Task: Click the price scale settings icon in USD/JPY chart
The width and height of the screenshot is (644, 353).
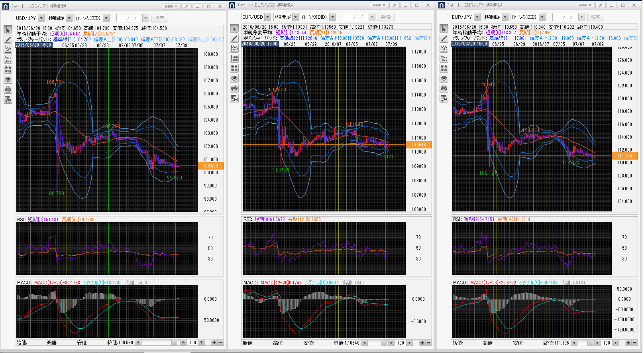Action: pos(8,59)
